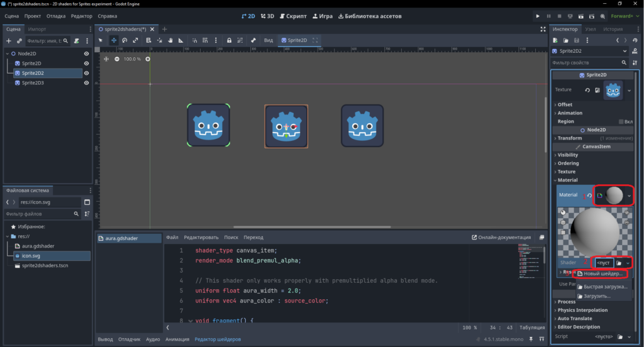Stop the running project
Viewport: 644px width, 347px height.
click(559, 16)
